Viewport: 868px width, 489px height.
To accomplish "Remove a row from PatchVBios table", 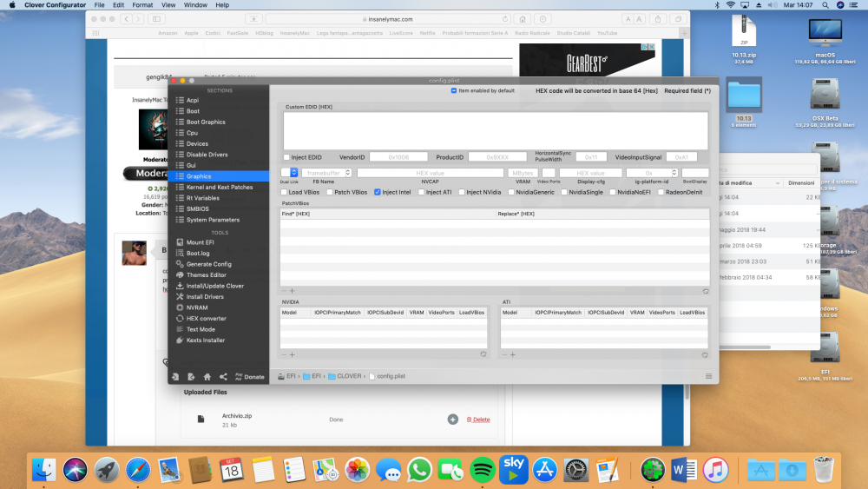I will point(284,291).
